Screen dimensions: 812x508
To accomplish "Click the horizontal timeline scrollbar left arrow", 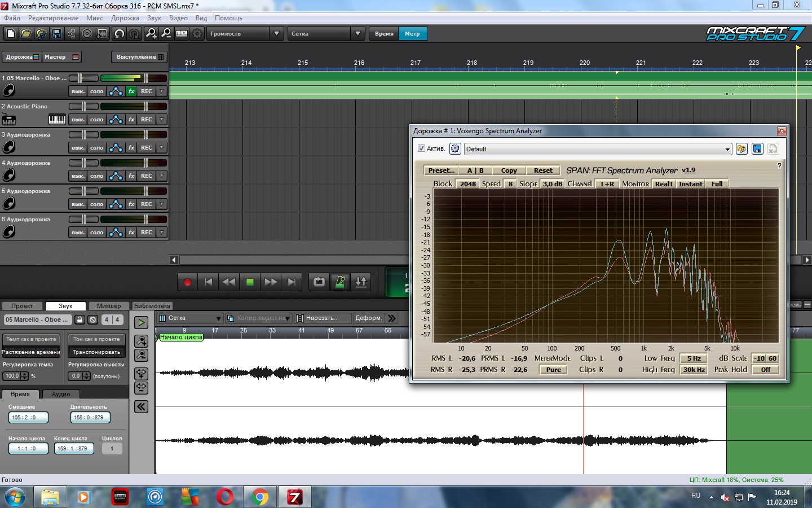I will pyautogui.click(x=174, y=260).
